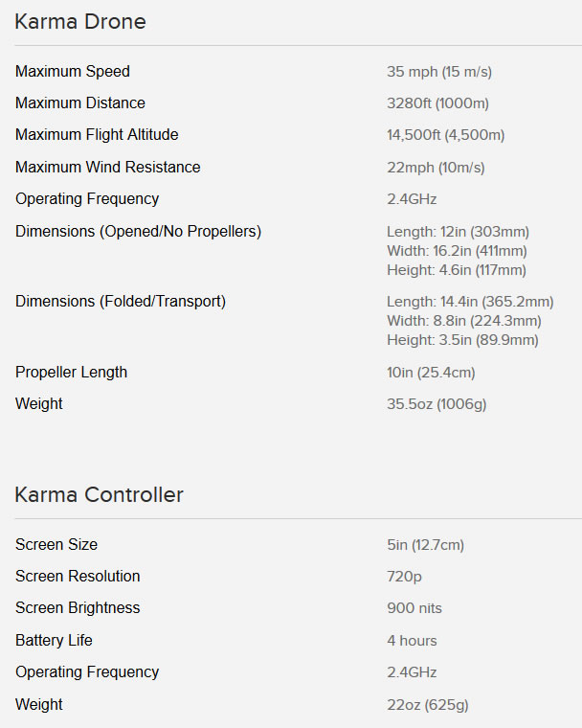Image resolution: width=582 pixels, height=728 pixels.
Task: Select the Maximum Distance label
Action: (x=80, y=103)
